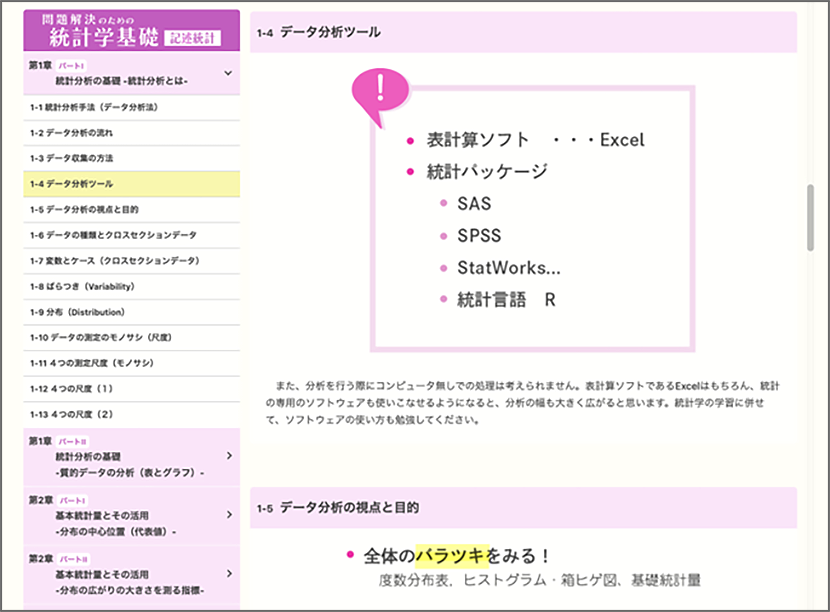Click the SPSS list item
The width and height of the screenshot is (830, 612).
(x=479, y=236)
